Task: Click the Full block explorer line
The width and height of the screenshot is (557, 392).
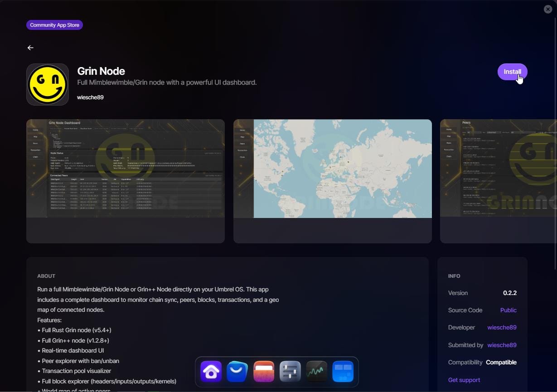Action: (107, 381)
